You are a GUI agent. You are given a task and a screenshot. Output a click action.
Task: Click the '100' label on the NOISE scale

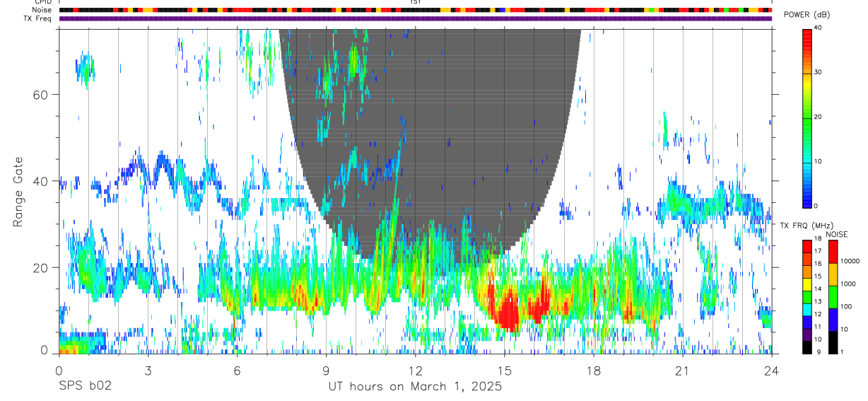pos(848,306)
